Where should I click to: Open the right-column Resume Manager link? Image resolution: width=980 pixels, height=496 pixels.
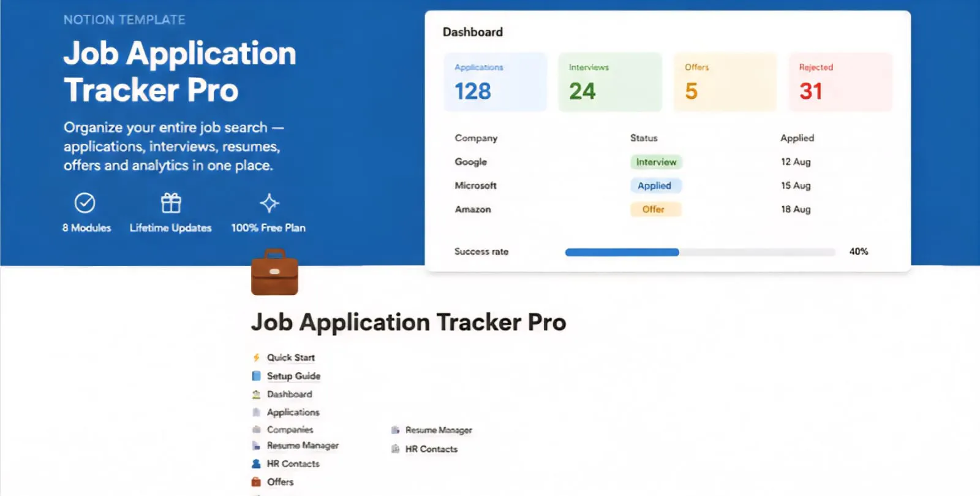tap(439, 430)
